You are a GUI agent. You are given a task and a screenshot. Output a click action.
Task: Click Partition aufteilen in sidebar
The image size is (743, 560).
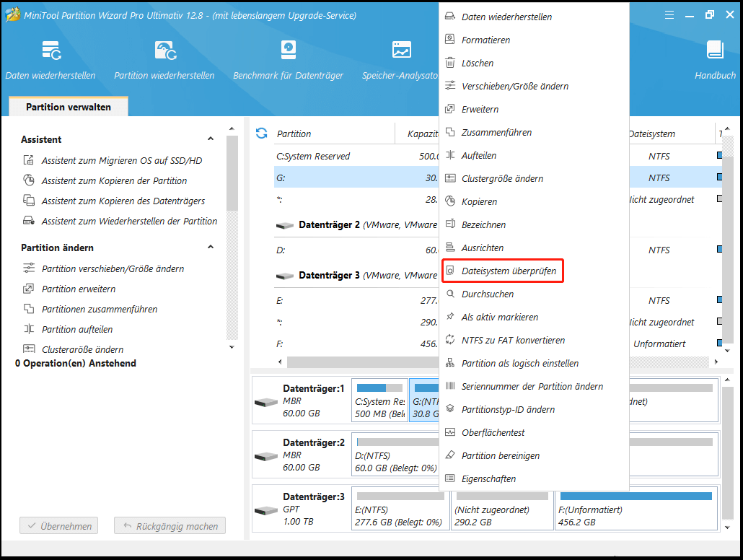click(77, 329)
